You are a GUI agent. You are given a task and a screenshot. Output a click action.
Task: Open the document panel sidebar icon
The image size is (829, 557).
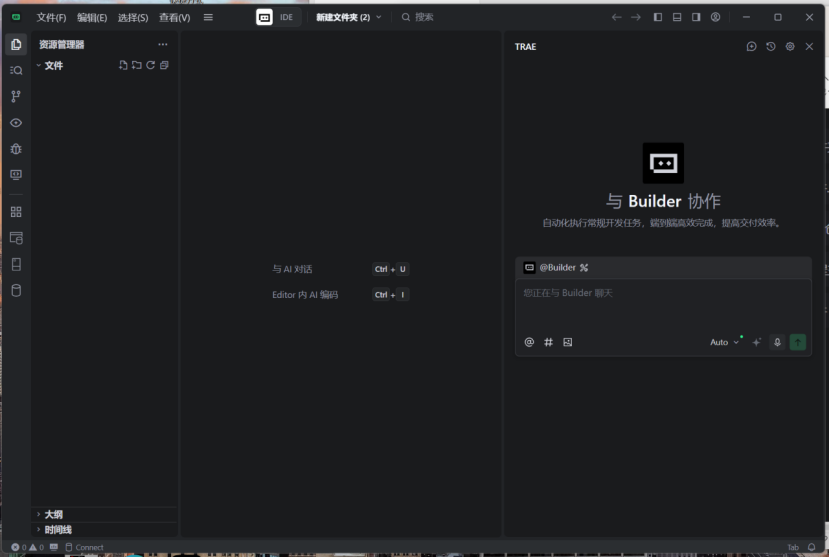(x=16, y=264)
